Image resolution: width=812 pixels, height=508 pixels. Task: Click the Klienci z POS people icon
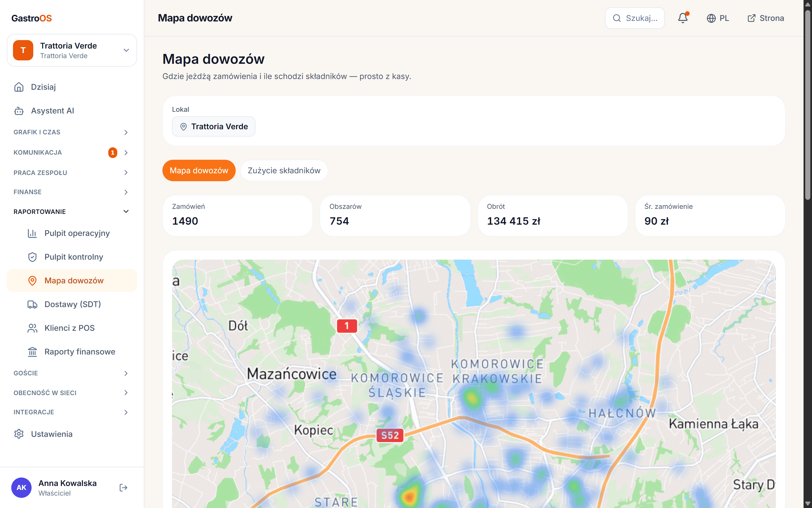pos(32,328)
